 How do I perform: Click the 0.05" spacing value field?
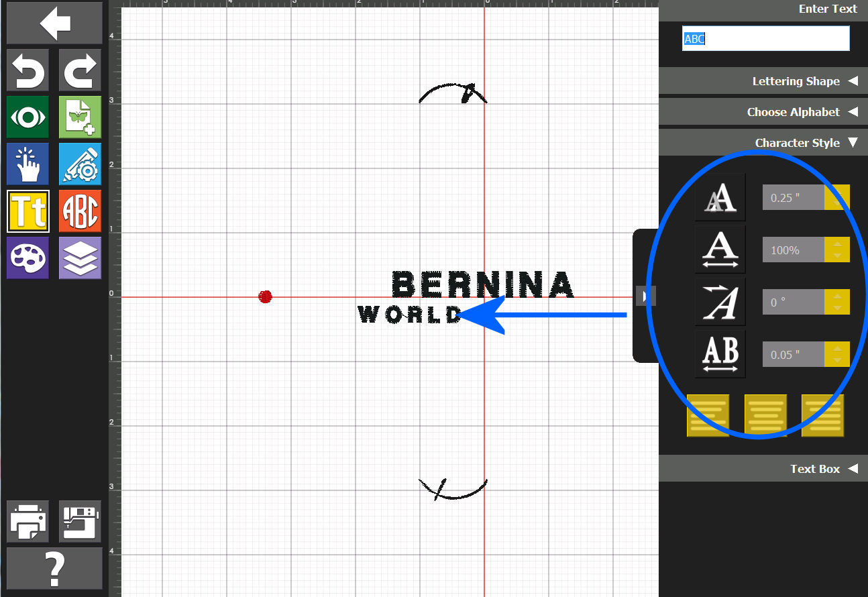pos(793,355)
